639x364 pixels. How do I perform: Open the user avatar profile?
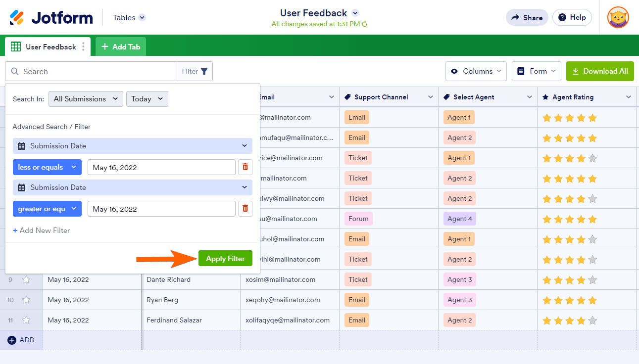coord(618,17)
